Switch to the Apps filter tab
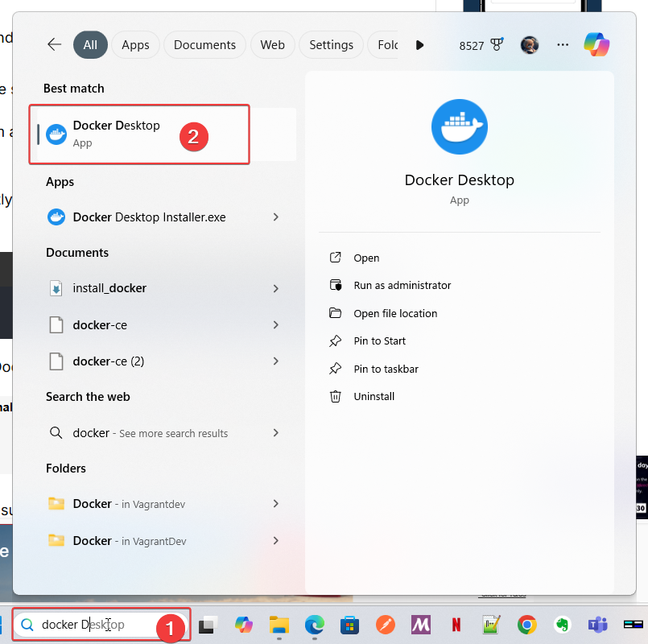Image resolution: width=648 pixels, height=644 pixels. pyautogui.click(x=135, y=44)
